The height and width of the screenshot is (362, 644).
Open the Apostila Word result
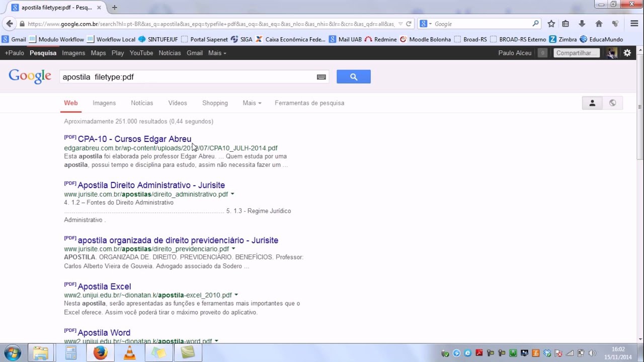coord(104,333)
